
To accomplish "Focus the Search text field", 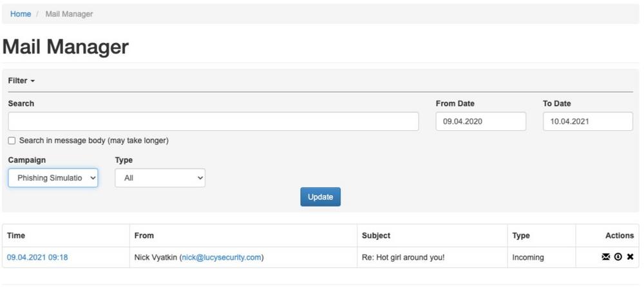I will [x=213, y=121].
